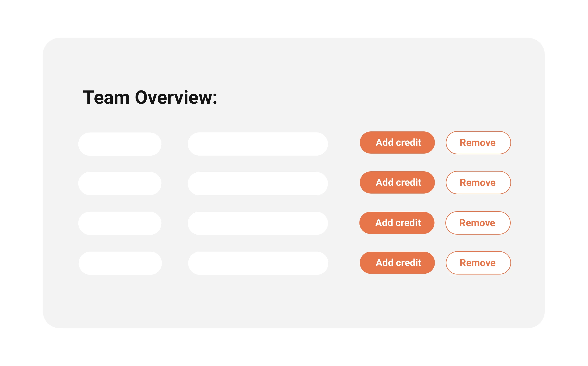The height and width of the screenshot is (366, 588).
Task: Click the wide field in the first row
Action: click(x=258, y=144)
